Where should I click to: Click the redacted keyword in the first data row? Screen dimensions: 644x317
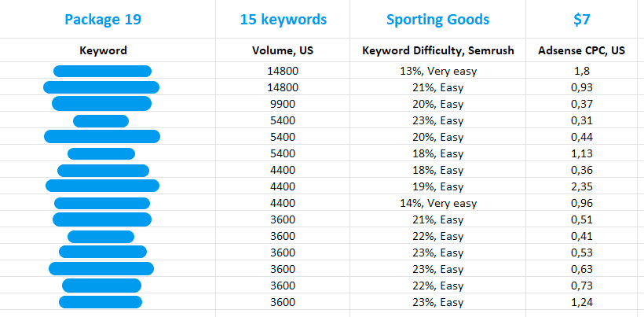102,72
